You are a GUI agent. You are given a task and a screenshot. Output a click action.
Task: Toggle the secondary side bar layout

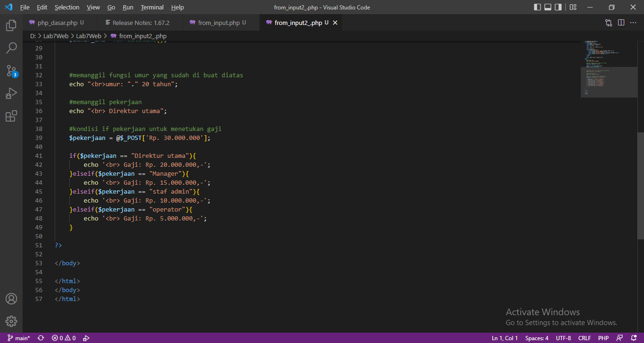(558, 7)
